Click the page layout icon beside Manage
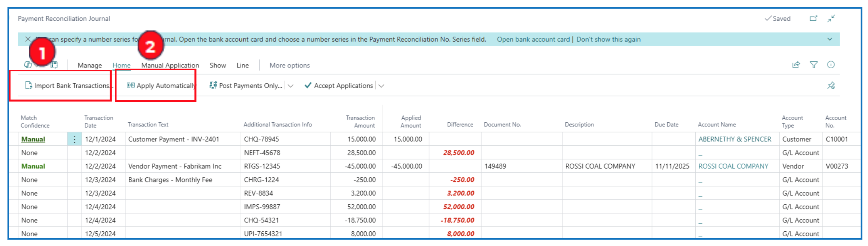The image size is (868, 246). [54, 65]
